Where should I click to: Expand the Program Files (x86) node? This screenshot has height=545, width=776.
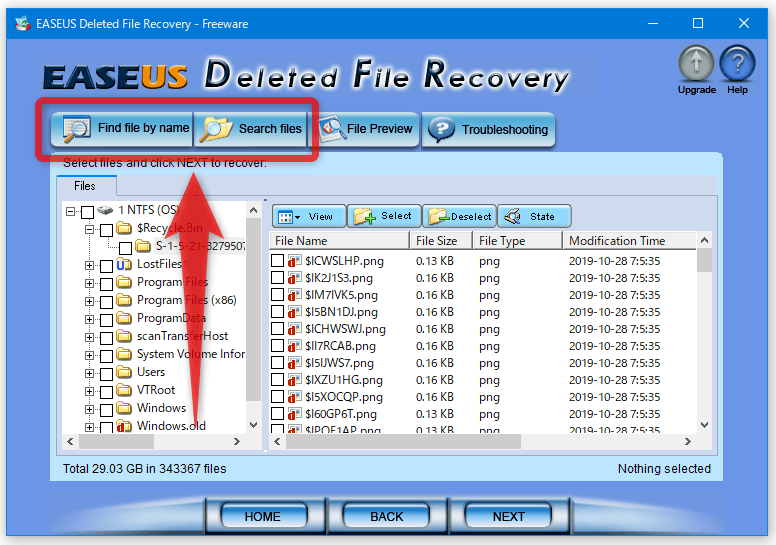(x=89, y=301)
